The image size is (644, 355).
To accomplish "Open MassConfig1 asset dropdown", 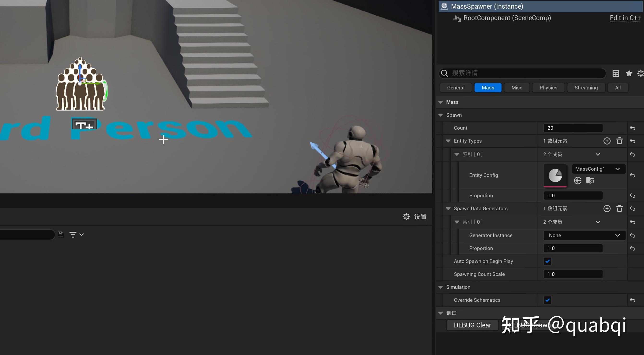I will (598, 169).
